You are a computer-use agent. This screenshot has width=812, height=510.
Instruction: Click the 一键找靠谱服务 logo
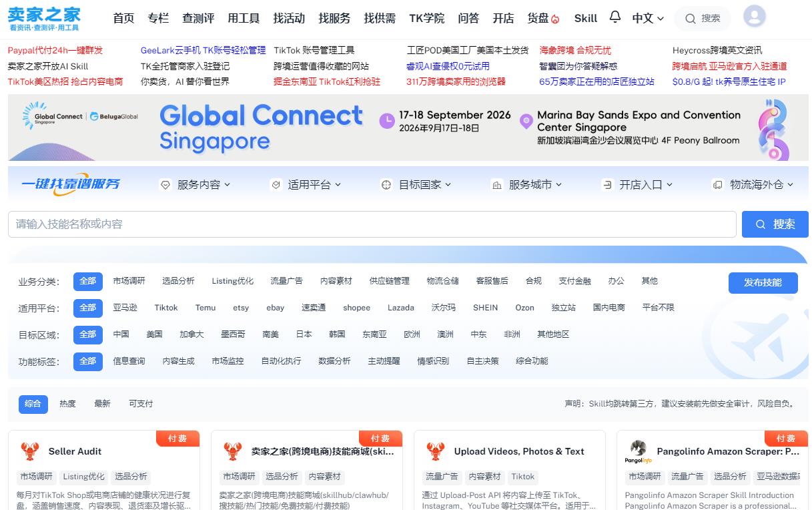(71, 185)
